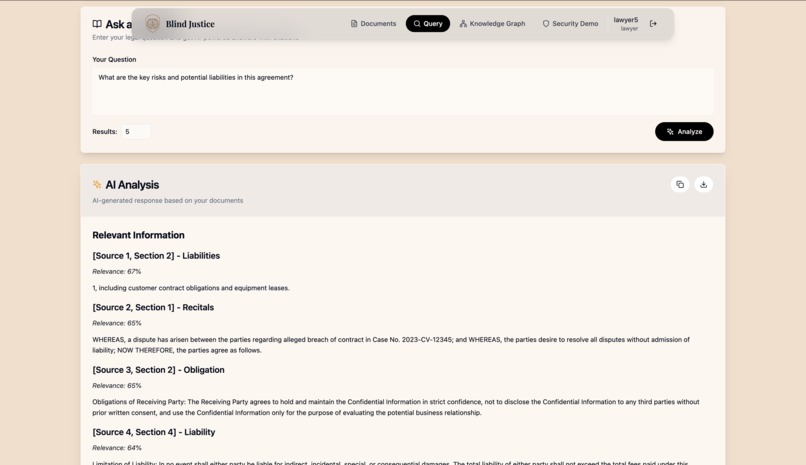The width and height of the screenshot is (806, 465).
Task: Click the 'Relevance: 67%' text
Action: pos(117,271)
